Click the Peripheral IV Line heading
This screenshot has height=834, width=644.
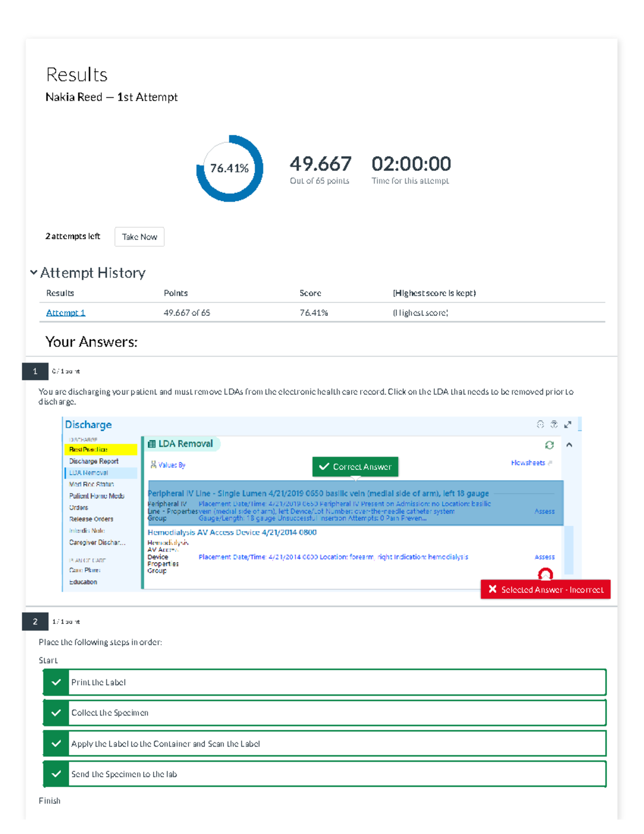tap(318, 493)
